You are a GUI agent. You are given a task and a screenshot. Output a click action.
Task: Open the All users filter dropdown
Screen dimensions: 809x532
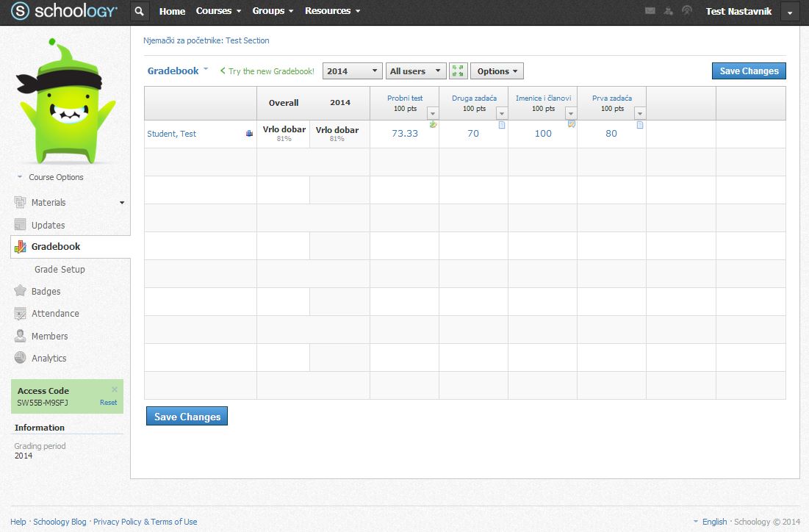click(x=416, y=71)
